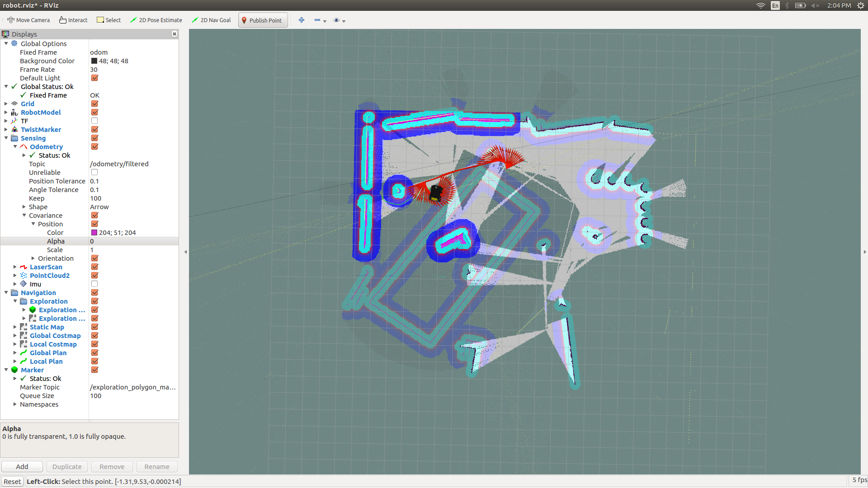Activate the Interact tool
868x488 pixels.
[73, 20]
